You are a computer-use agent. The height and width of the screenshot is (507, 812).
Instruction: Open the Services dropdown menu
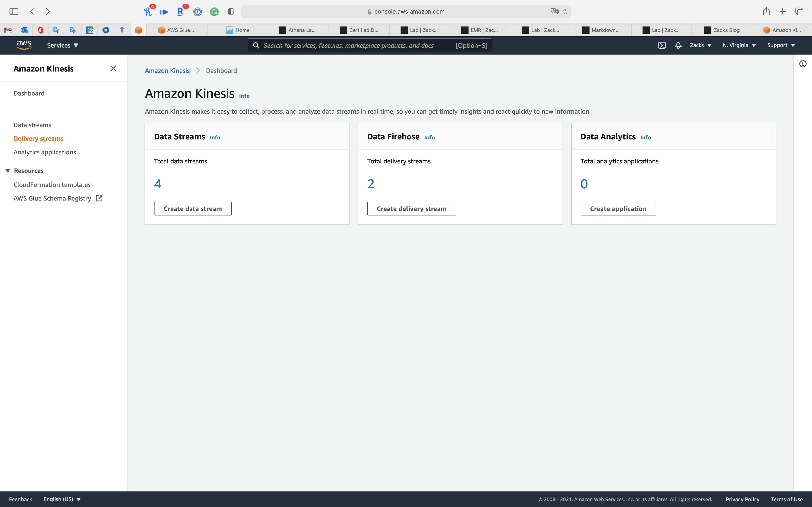click(62, 45)
